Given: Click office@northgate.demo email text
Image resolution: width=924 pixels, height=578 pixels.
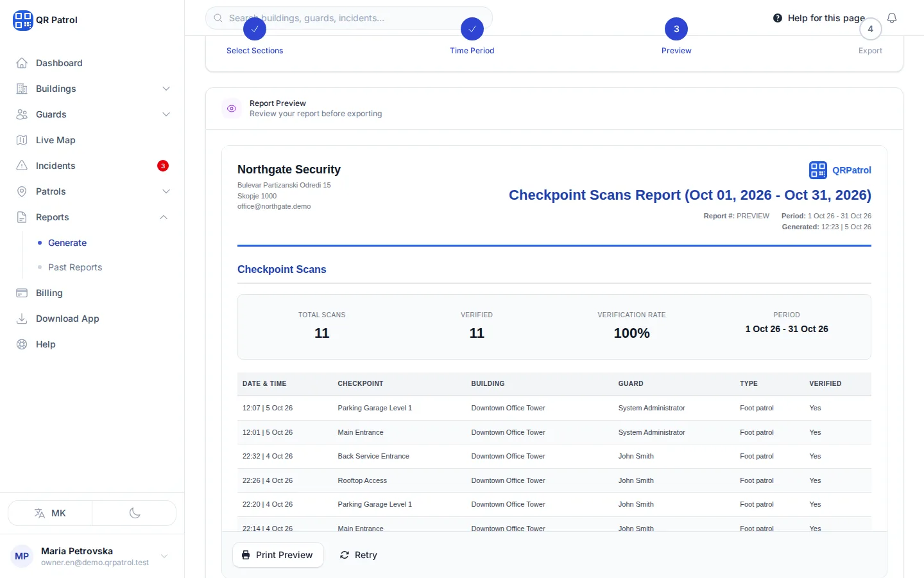Looking at the screenshot, I should (x=274, y=206).
